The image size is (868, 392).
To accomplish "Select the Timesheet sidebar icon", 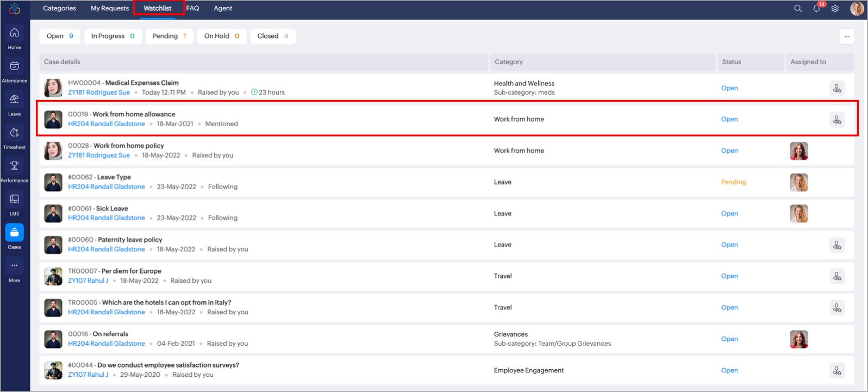I will [x=15, y=133].
